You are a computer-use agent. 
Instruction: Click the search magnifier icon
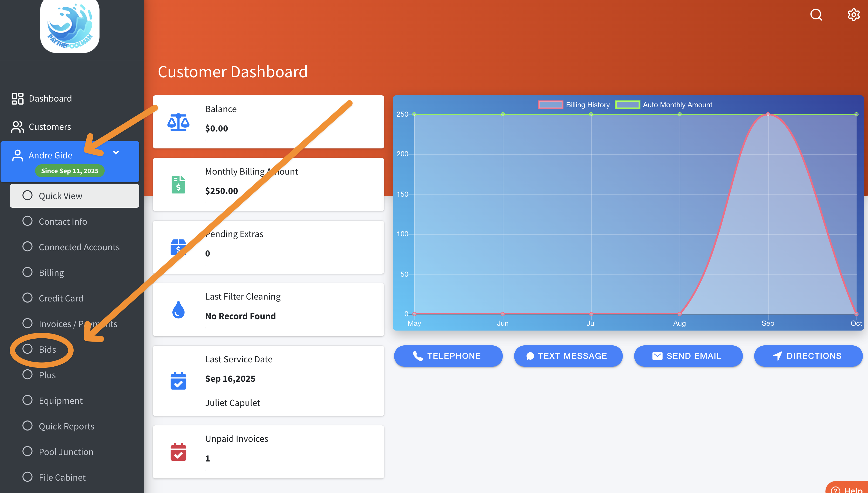[816, 15]
